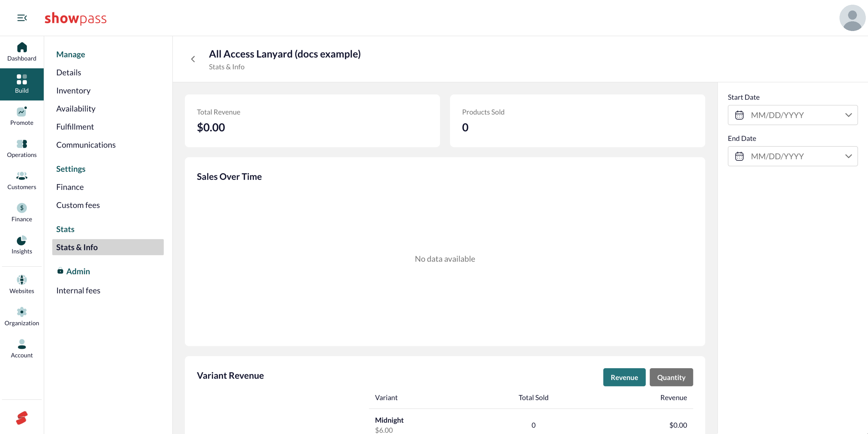Select the Build section icon
The width and height of the screenshot is (868, 434).
click(22, 79)
